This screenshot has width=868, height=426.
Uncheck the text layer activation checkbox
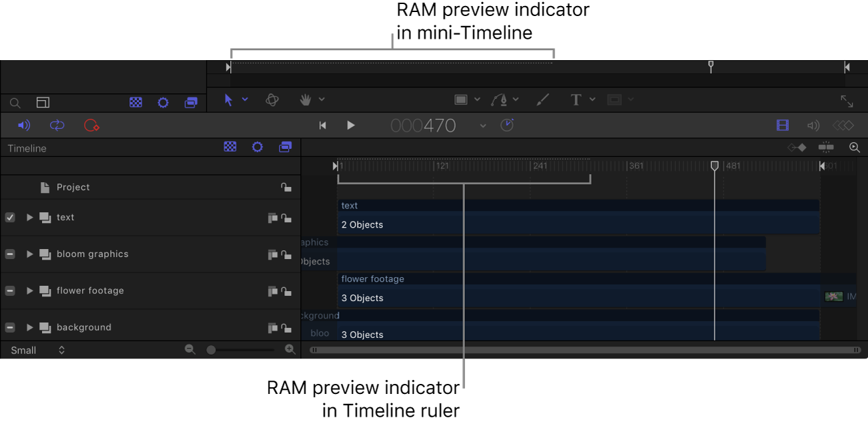9,217
